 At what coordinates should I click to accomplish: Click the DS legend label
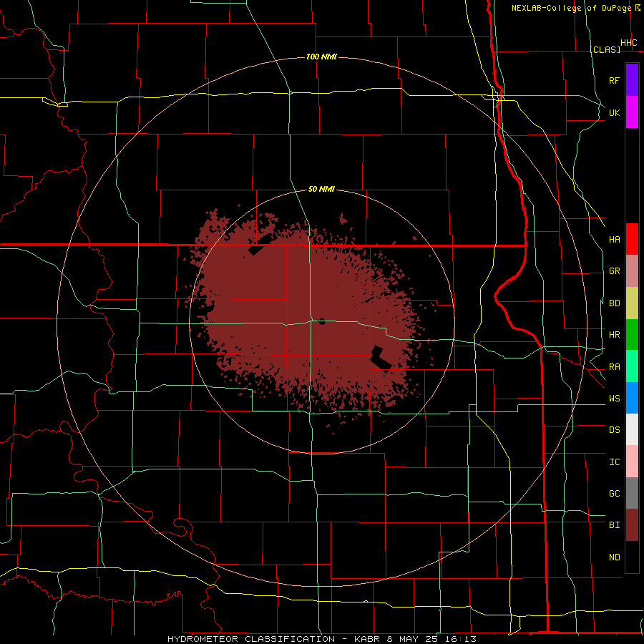click(x=614, y=430)
